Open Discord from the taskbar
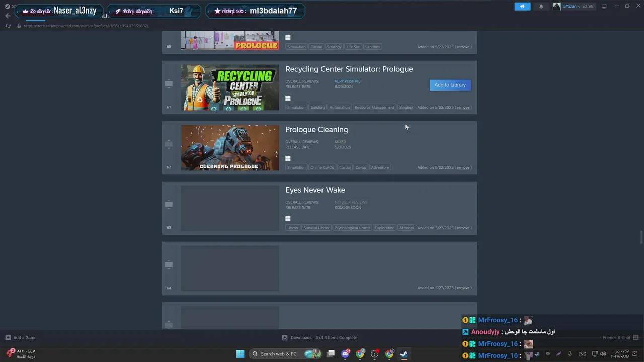The height and width of the screenshot is (362, 644). click(345, 354)
